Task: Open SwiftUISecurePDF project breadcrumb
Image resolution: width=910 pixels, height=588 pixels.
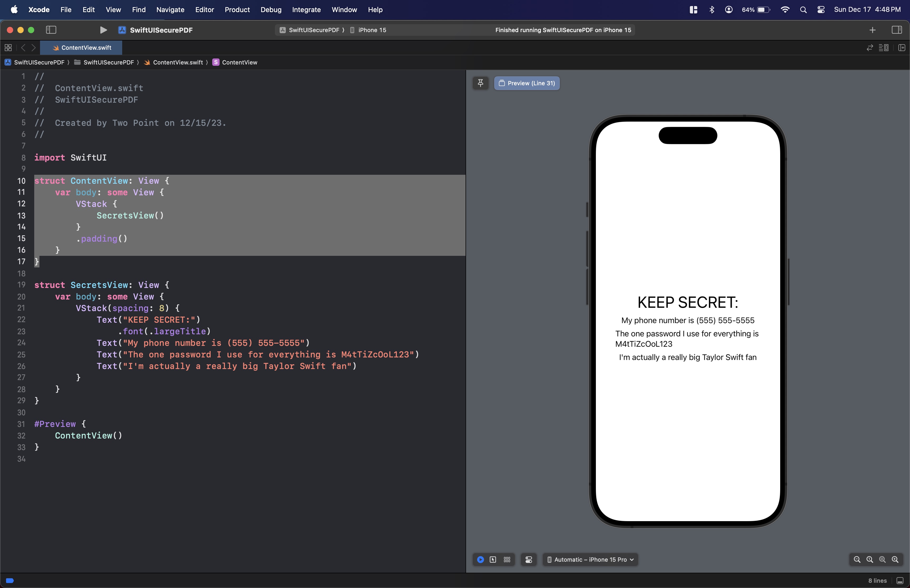Action: pyautogui.click(x=35, y=62)
